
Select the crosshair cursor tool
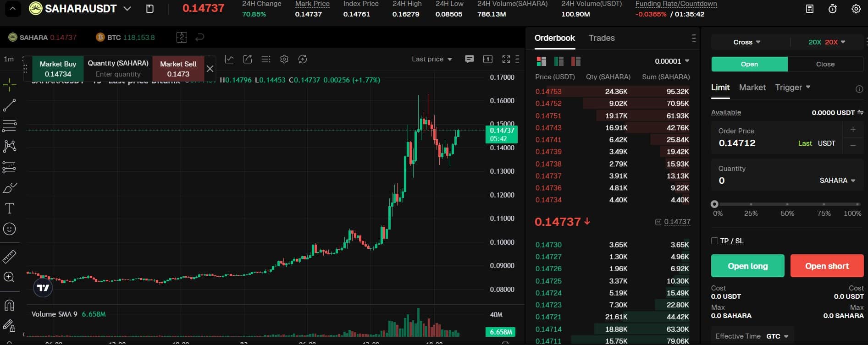(9, 85)
